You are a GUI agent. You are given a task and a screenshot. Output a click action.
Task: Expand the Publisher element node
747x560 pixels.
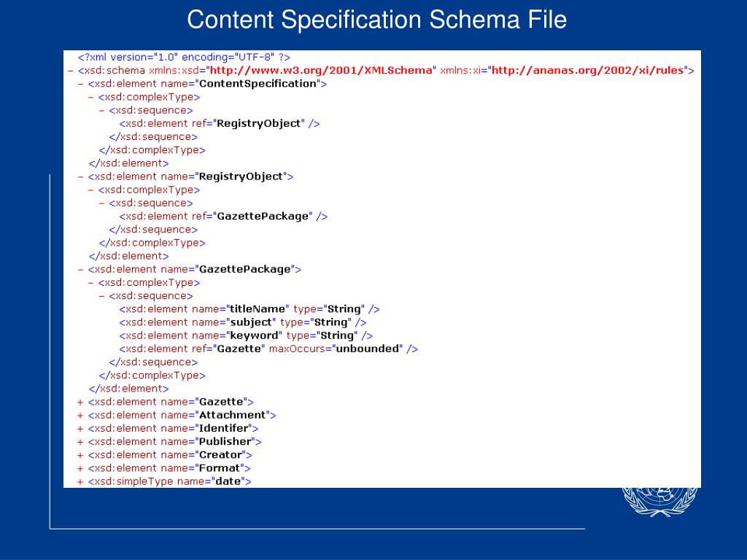click(x=80, y=442)
